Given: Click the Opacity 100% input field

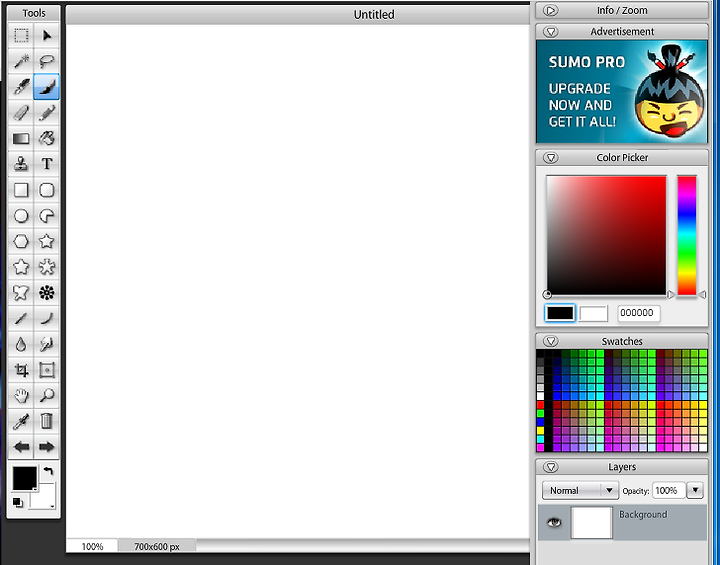Looking at the screenshot, I should coord(669,491).
